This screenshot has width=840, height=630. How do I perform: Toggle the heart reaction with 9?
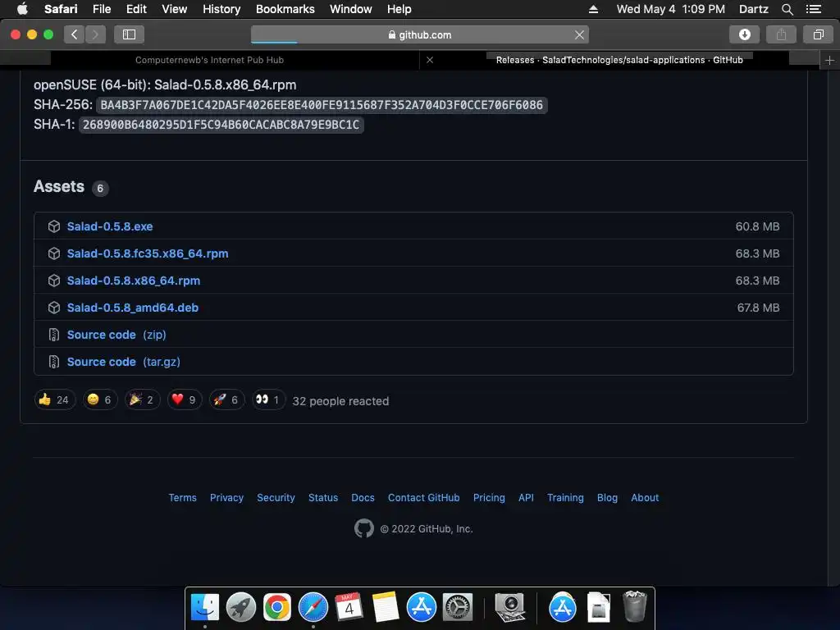pyautogui.click(x=185, y=400)
